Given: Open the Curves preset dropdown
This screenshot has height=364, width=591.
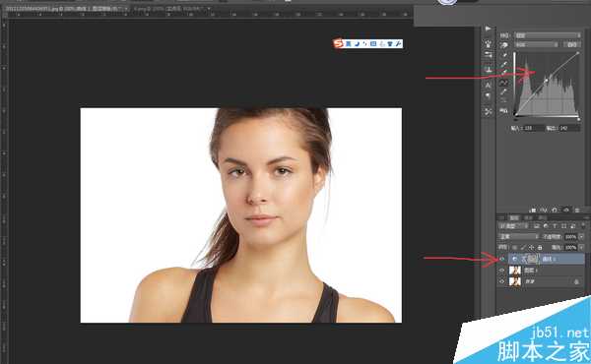Looking at the screenshot, I should [548, 35].
